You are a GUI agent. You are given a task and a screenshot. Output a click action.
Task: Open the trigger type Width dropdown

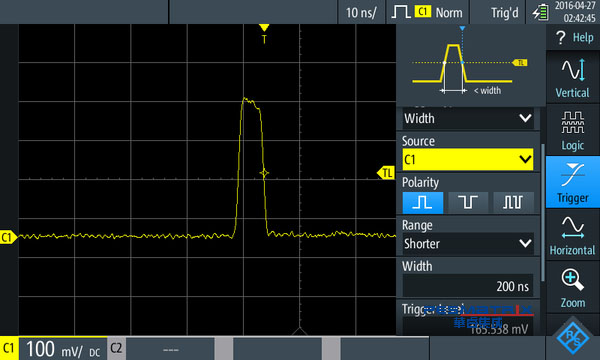coord(468,118)
